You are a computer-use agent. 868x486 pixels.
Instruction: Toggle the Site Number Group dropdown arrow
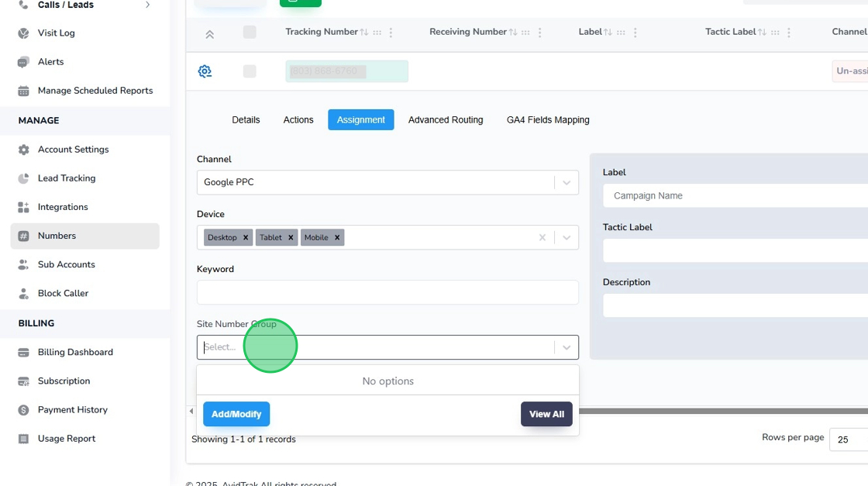(x=567, y=347)
